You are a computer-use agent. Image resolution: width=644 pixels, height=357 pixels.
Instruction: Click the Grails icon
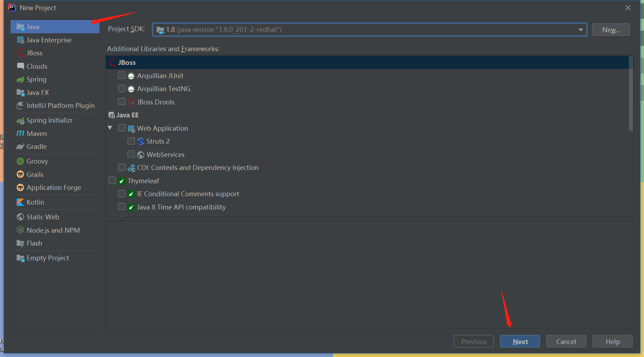(20, 174)
